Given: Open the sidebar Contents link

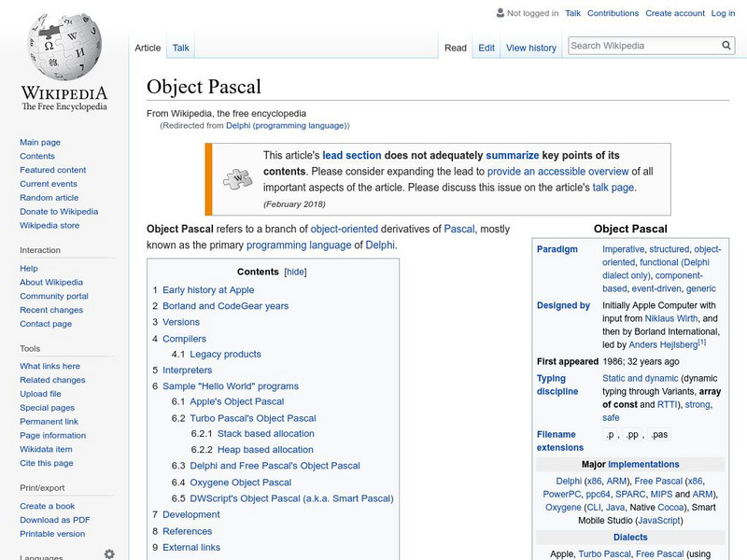Looking at the screenshot, I should (x=37, y=156).
